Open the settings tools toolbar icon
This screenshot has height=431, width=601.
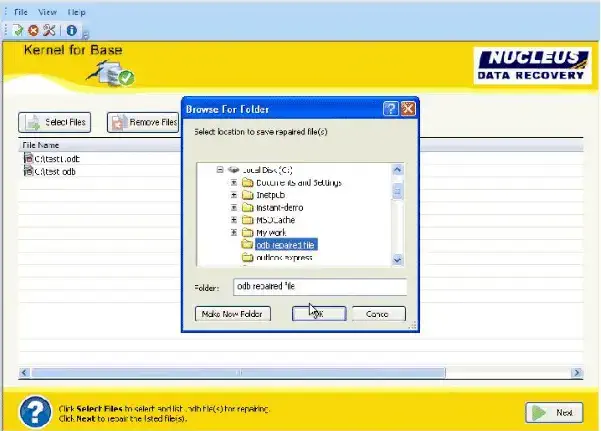tap(49, 30)
